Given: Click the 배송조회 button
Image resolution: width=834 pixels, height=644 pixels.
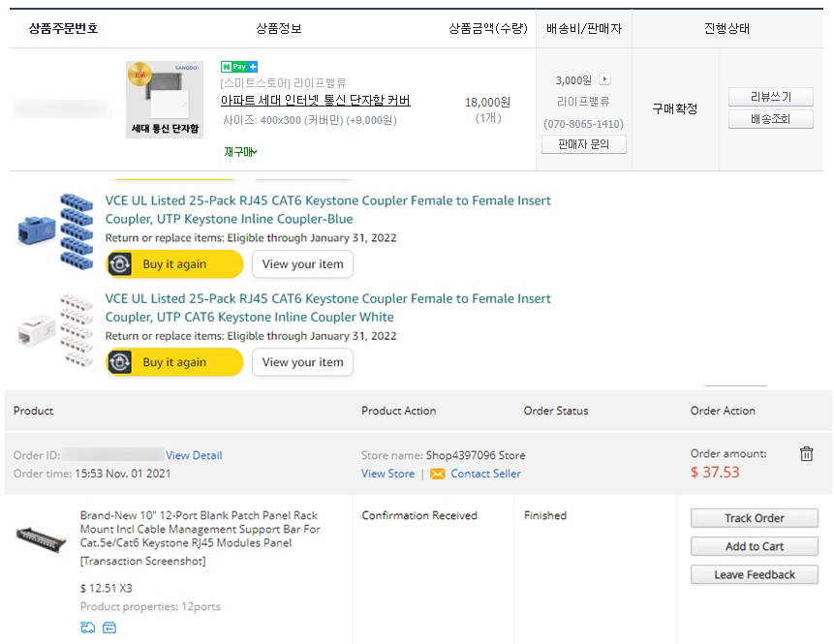Looking at the screenshot, I should [x=771, y=119].
